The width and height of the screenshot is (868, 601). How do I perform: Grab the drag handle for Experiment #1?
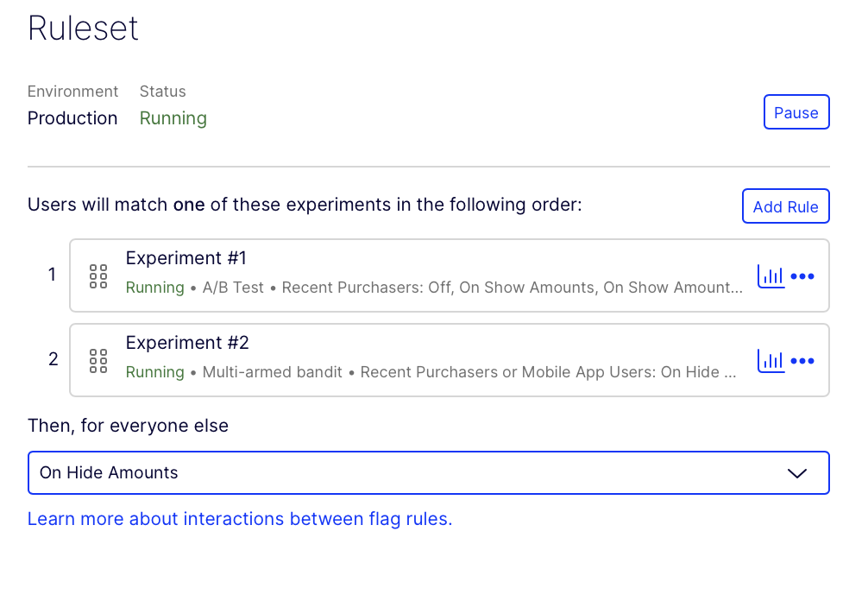click(98, 276)
